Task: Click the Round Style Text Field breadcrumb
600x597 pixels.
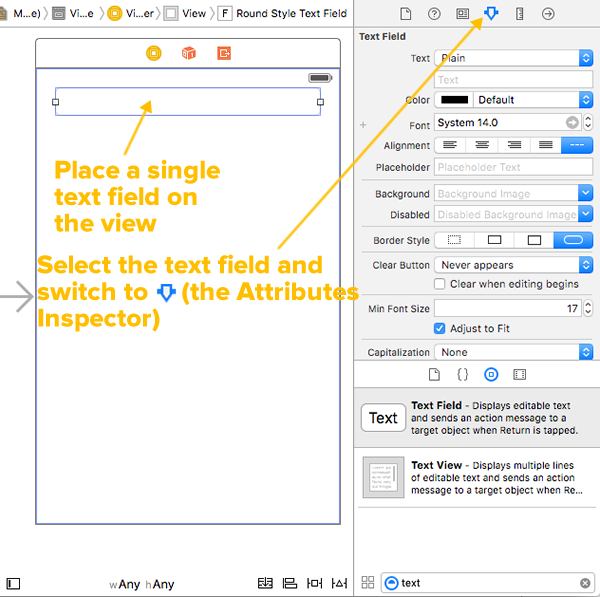Action: point(282,14)
